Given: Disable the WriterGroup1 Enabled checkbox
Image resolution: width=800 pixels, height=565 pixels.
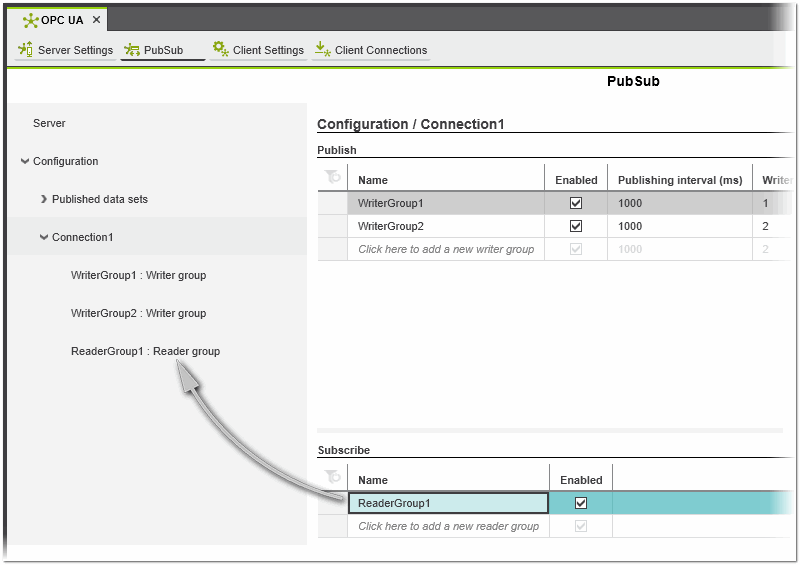Looking at the screenshot, I should [x=576, y=203].
